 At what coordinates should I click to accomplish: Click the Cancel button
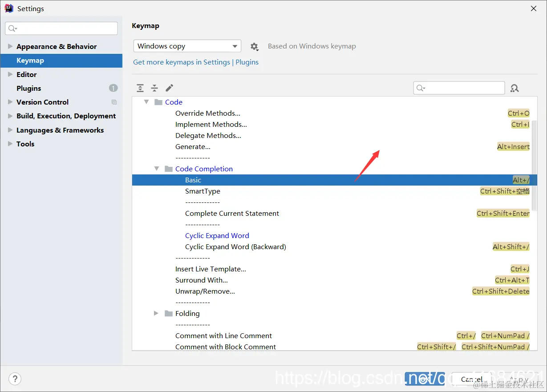pos(471,379)
